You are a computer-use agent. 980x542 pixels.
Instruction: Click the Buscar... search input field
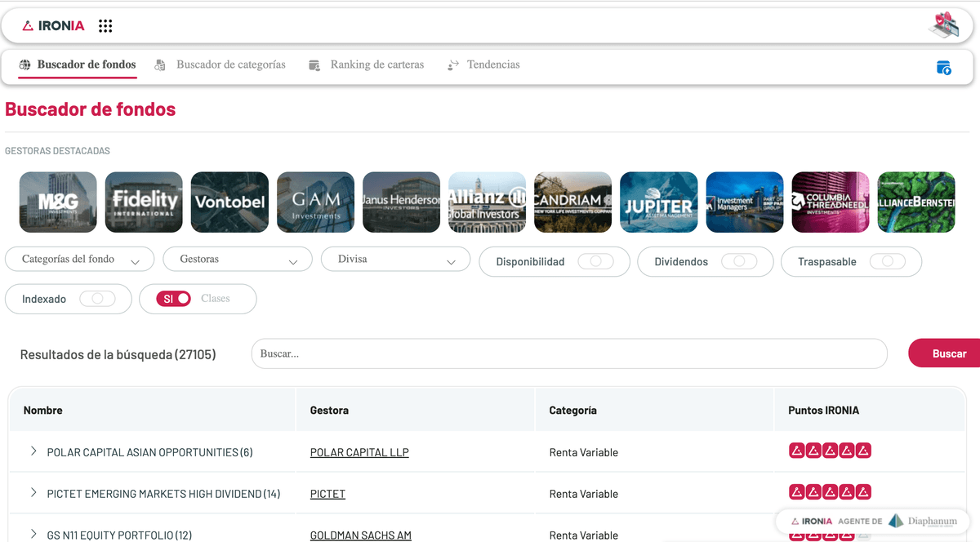pyautogui.click(x=568, y=354)
